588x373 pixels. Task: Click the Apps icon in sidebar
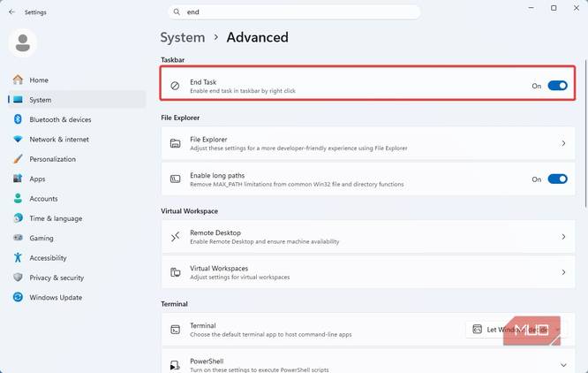[18, 179]
